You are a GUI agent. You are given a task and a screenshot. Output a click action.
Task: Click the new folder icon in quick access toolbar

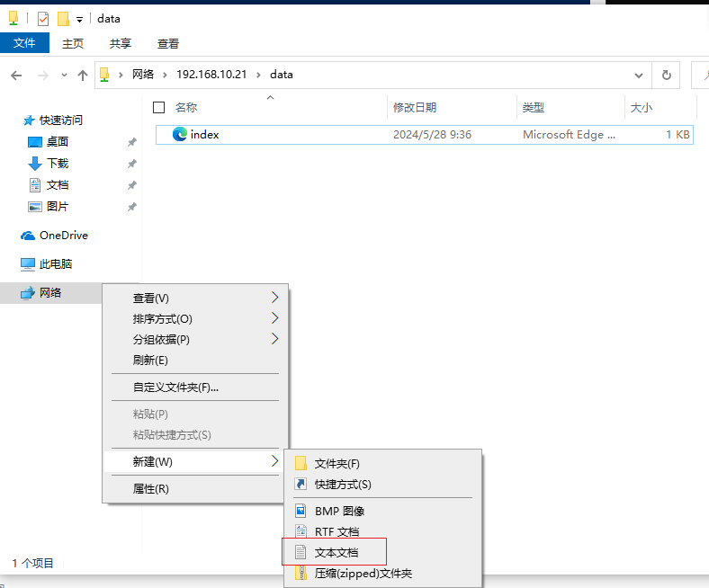coord(63,19)
